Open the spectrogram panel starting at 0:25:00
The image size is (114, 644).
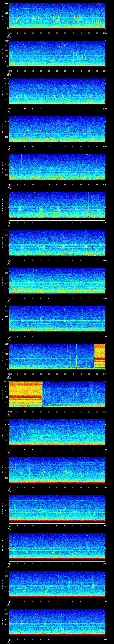point(57,432)
